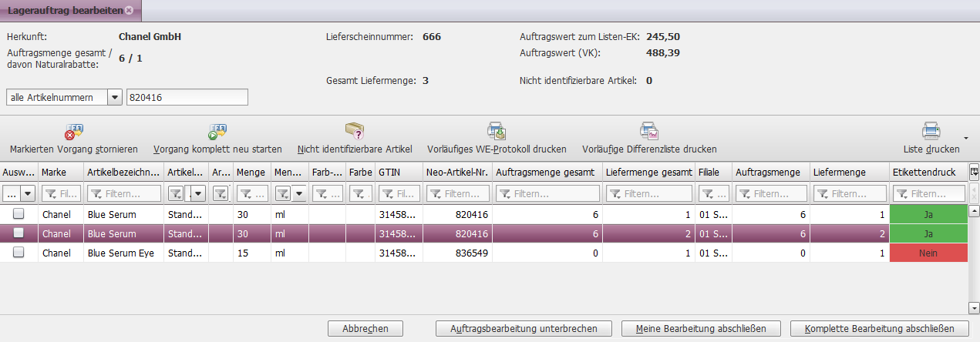Click Vorläufige Differenzliste drucken label
This screenshot has height=342, width=980.
click(649, 149)
